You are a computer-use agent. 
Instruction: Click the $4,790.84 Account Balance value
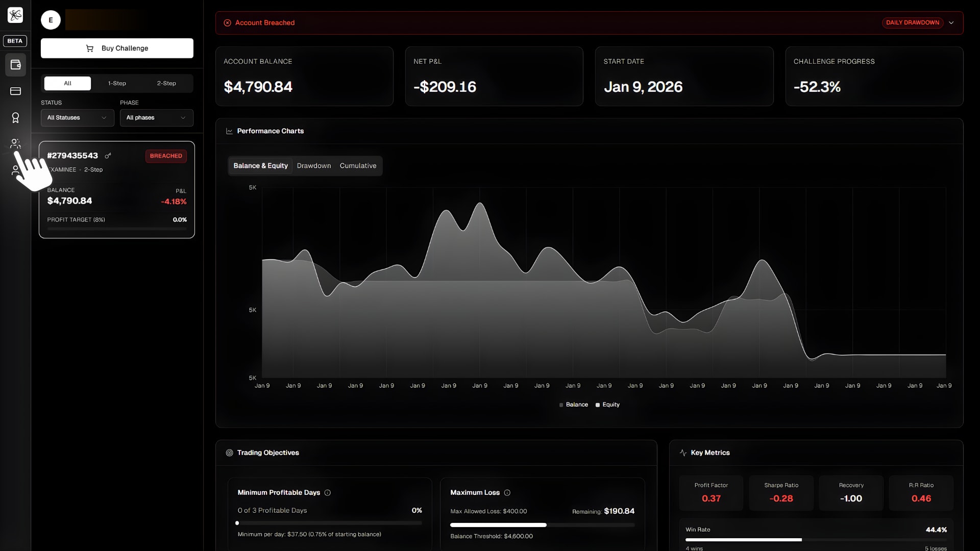coord(258,87)
